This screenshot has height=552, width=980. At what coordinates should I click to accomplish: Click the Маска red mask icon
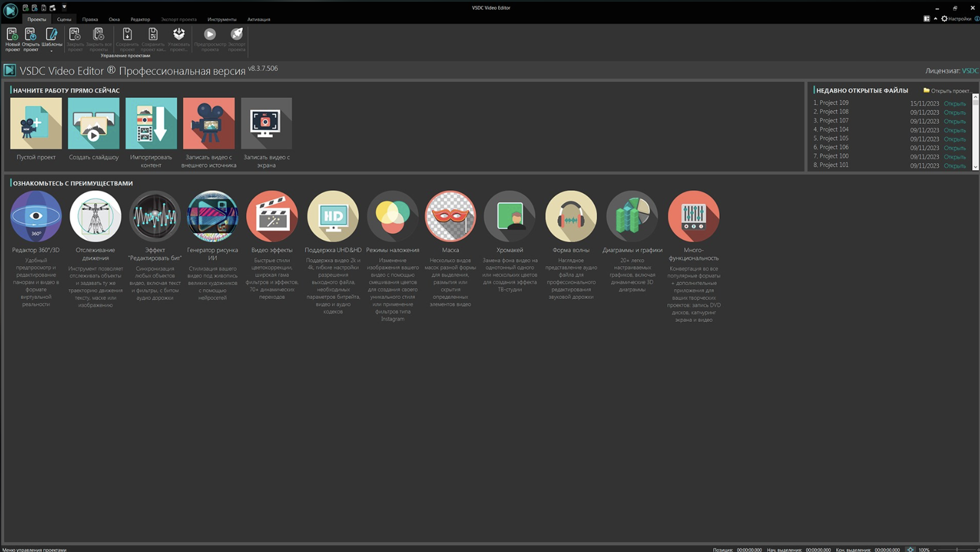point(450,216)
